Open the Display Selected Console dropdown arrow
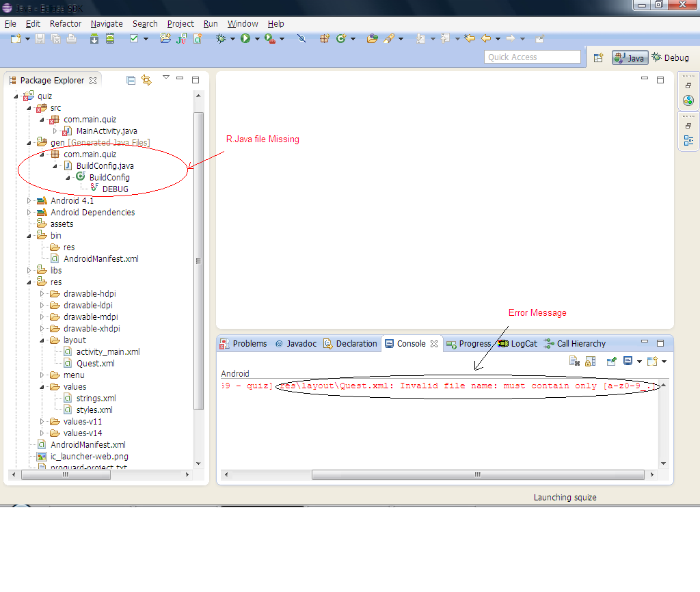This screenshot has width=700, height=592. (x=639, y=362)
